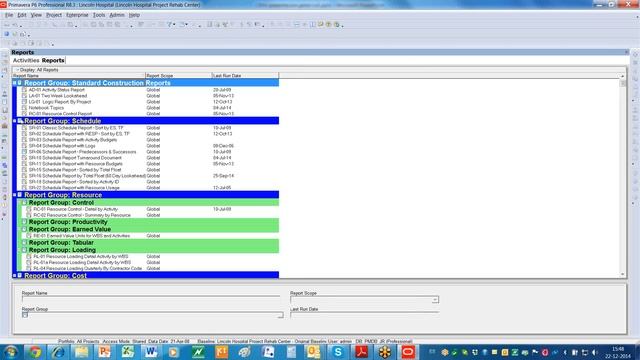Open the Enterprise menu
Image resolution: width=640 pixels, height=360 pixels.
(x=77, y=15)
